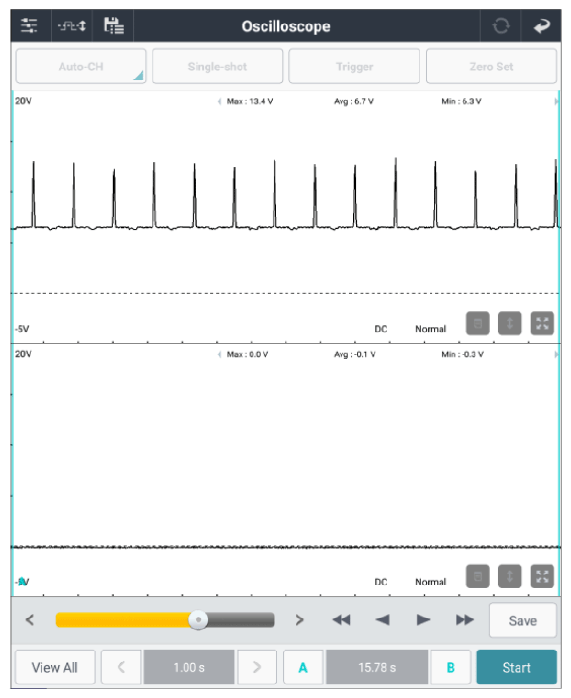Increase the 1.00 s time base
571x698 pixels.
[257, 667]
